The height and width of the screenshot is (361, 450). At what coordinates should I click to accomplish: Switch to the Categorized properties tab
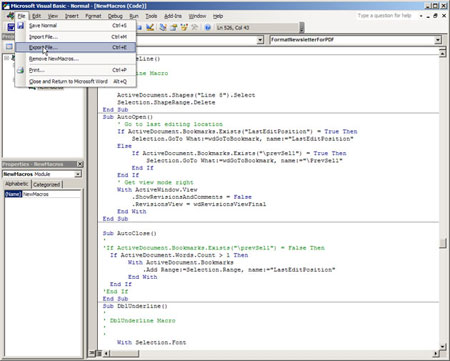pyautogui.click(x=46, y=184)
